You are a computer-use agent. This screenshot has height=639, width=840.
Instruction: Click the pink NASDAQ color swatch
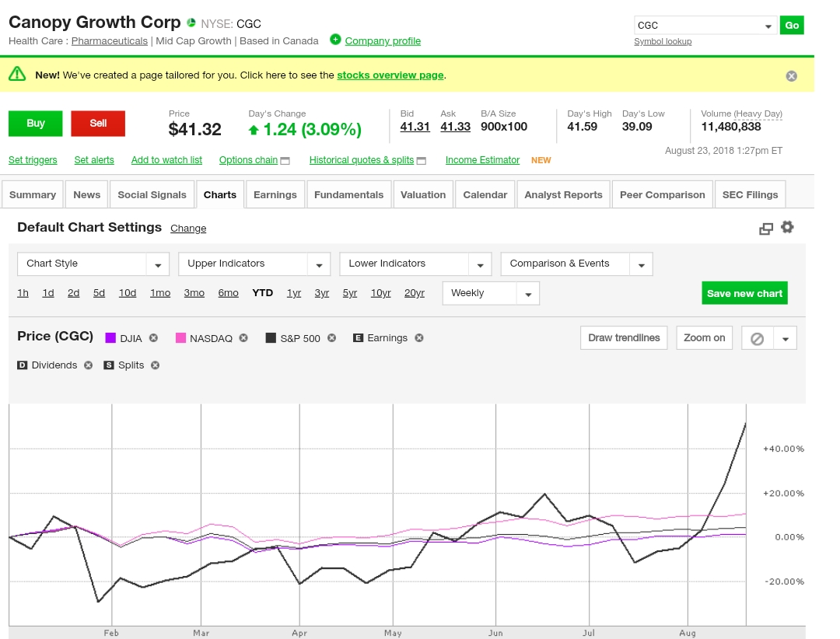(180, 338)
